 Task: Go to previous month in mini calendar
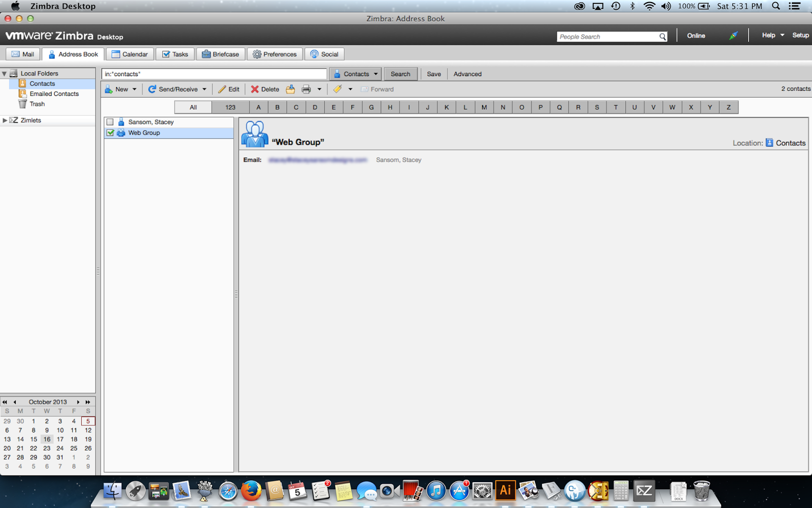coord(15,402)
